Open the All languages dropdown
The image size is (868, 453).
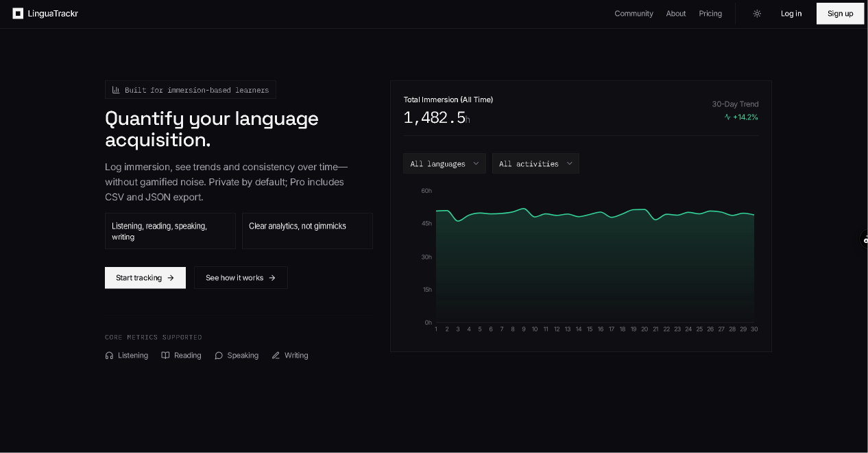444,163
